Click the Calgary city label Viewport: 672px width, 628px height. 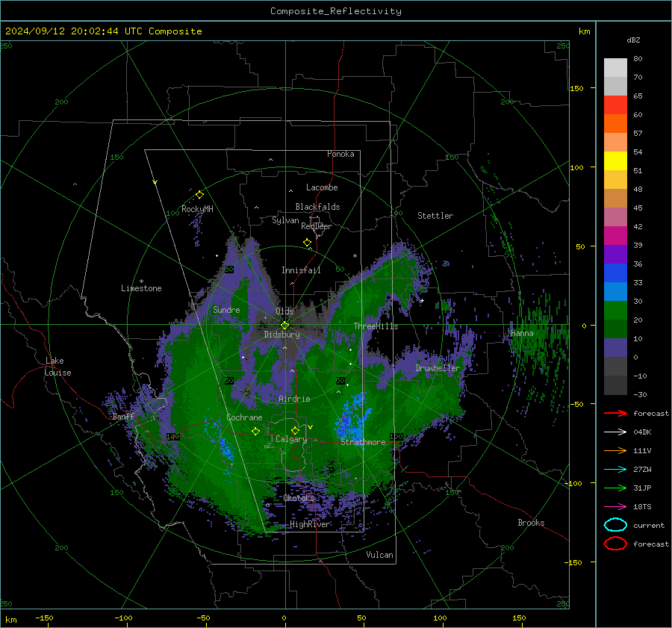coord(291,439)
